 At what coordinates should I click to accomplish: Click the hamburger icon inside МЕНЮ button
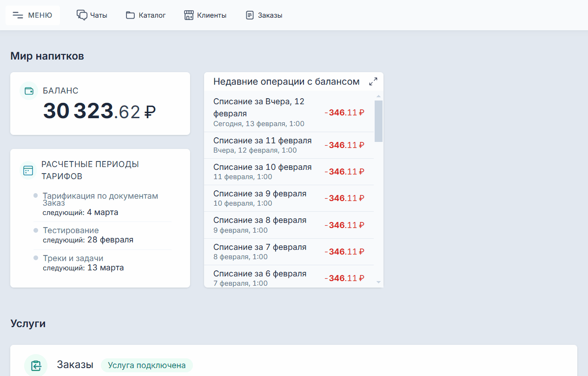pos(18,14)
